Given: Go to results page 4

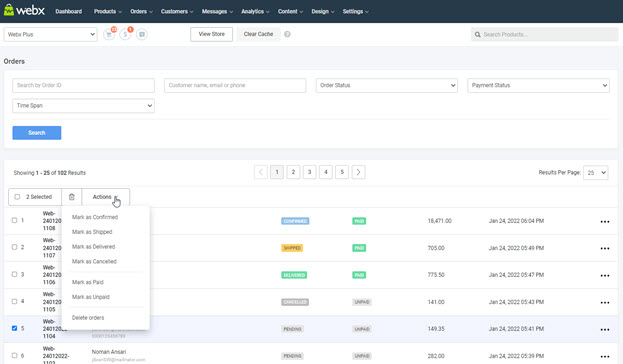Looking at the screenshot, I should (x=326, y=172).
